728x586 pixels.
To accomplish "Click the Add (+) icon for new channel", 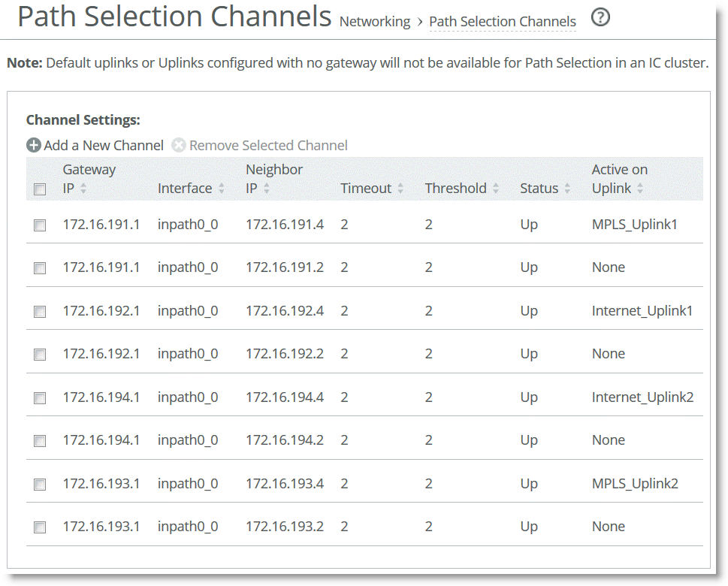I will (34, 145).
